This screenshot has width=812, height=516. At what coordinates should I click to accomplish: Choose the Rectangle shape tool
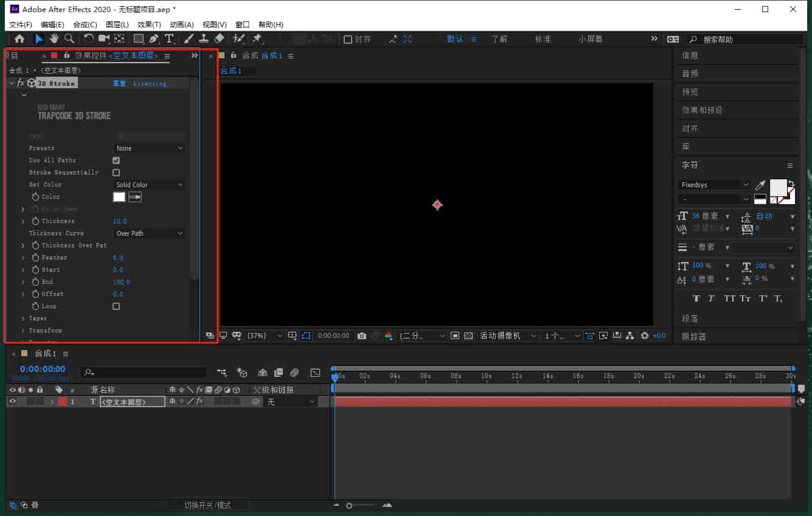coord(139,39)
